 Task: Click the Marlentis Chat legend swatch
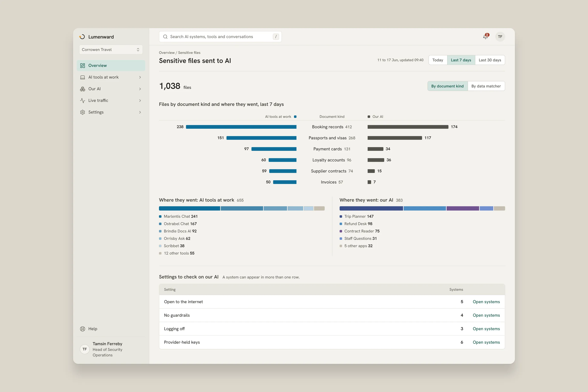click(x=160, y=216)
